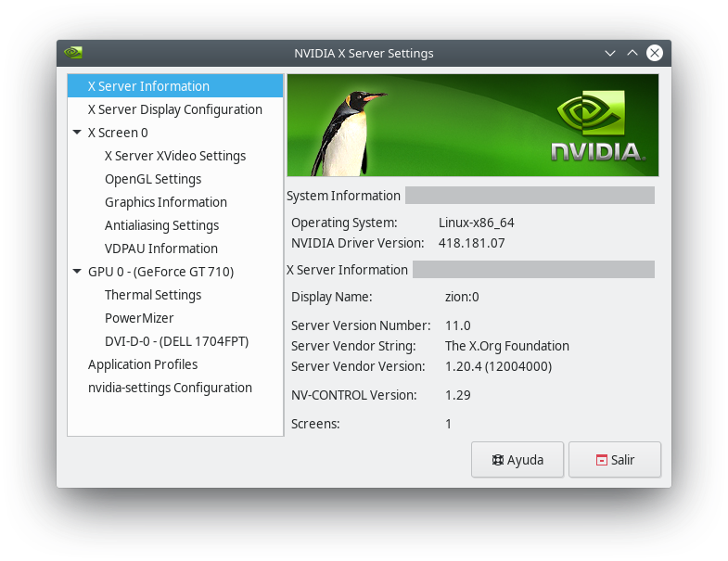Screen dimensions: 728x561
Task: Click the Ayuda help button
Action: 517,460
